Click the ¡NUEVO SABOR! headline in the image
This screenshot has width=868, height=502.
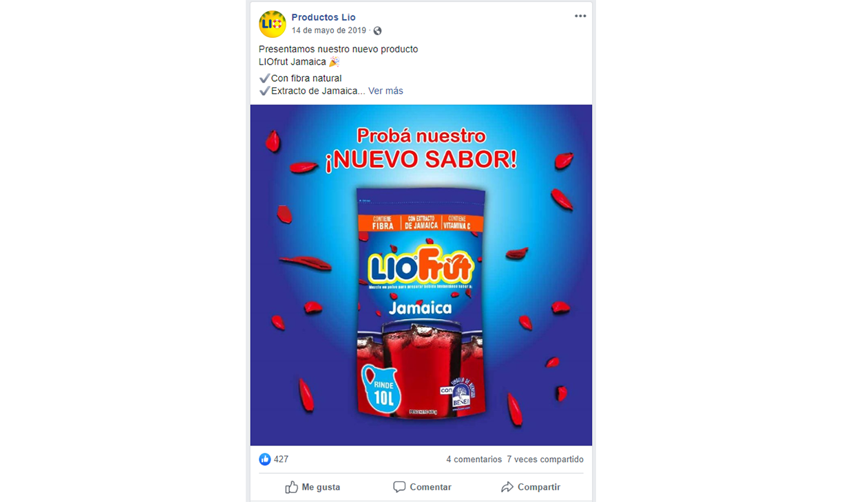coord(421,160)
